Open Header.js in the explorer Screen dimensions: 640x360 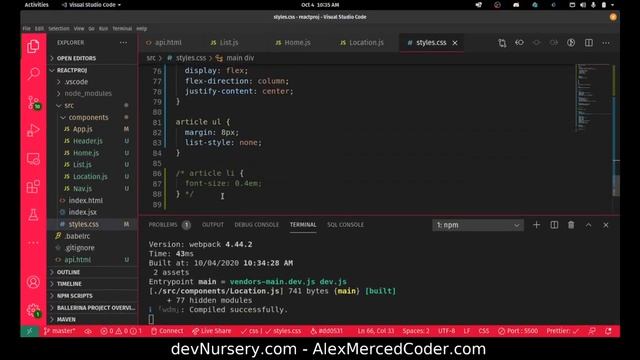tap(88, 141)
